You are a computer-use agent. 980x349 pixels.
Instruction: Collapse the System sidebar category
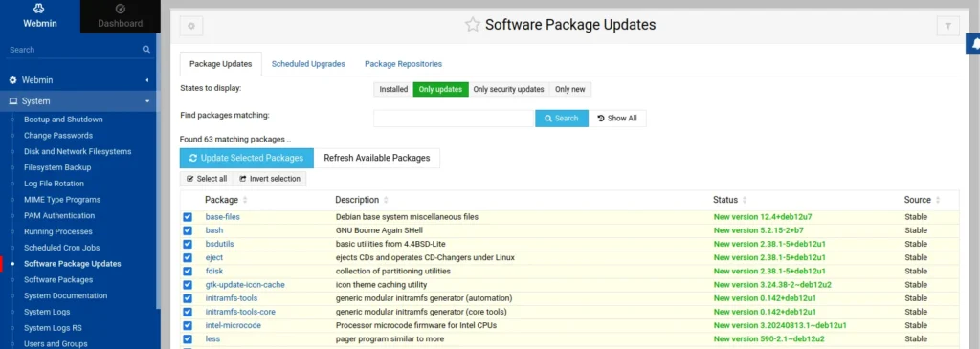(78, 101)
